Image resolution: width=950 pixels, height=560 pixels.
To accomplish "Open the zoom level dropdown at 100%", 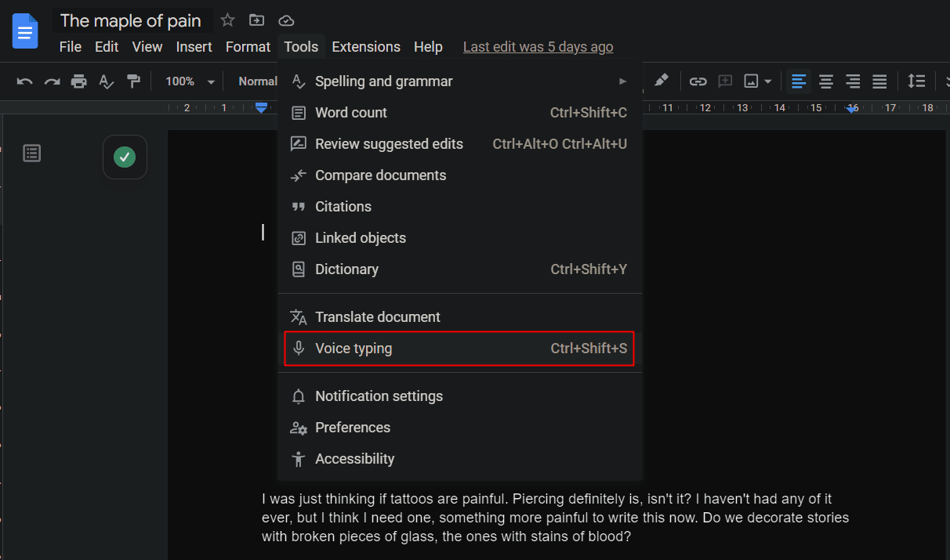I will (190, 81).
